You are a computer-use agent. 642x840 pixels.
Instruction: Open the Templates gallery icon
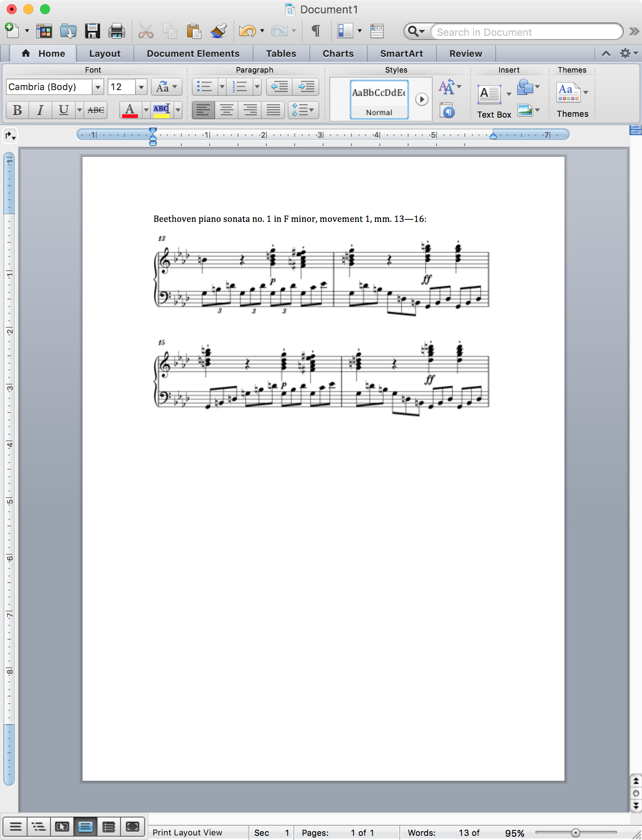tap(44, 31)
